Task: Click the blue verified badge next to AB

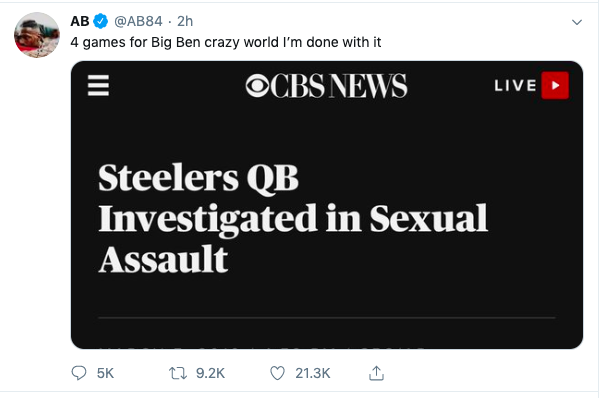Action: pos(101,21)
